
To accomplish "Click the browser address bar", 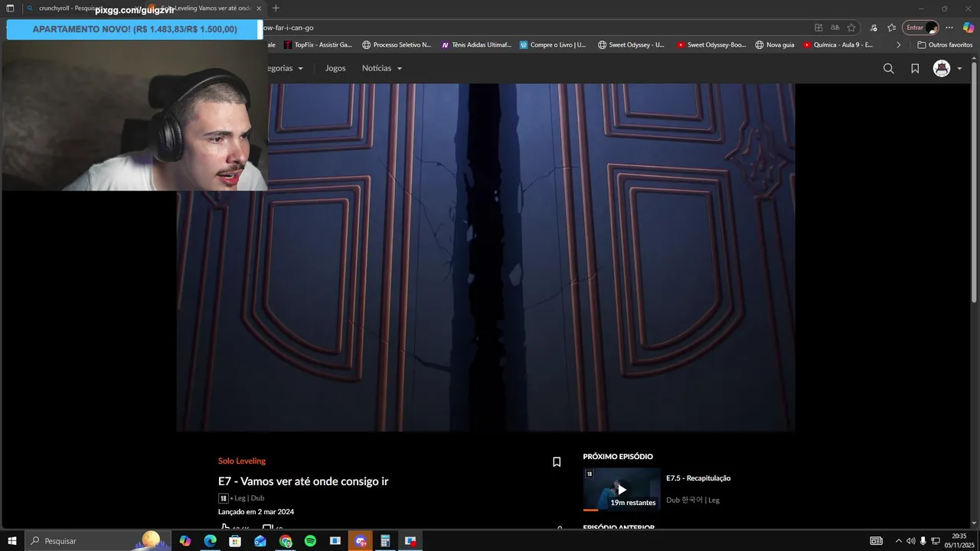I will coord(536,28).
